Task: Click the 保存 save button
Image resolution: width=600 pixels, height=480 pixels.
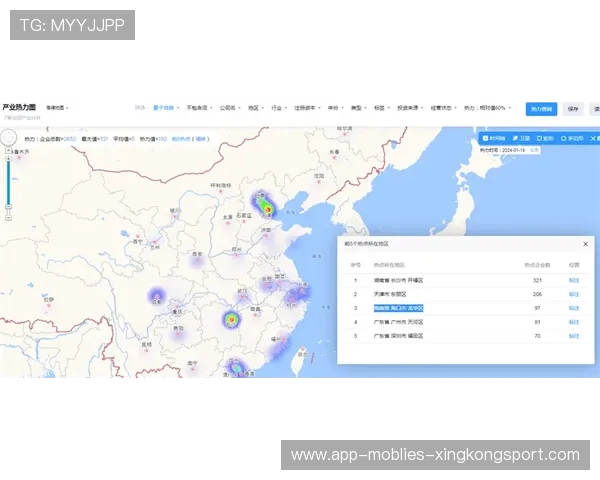Action: point(573,108)
